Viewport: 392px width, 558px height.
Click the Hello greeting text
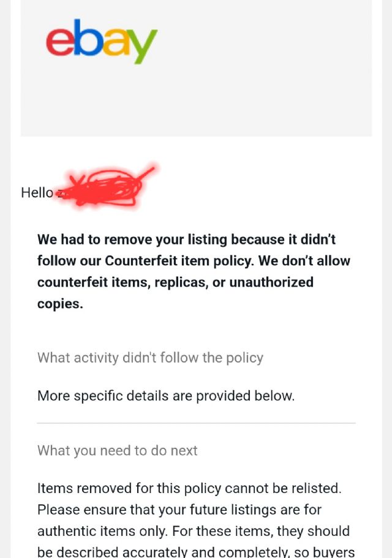tap(37, 192)
